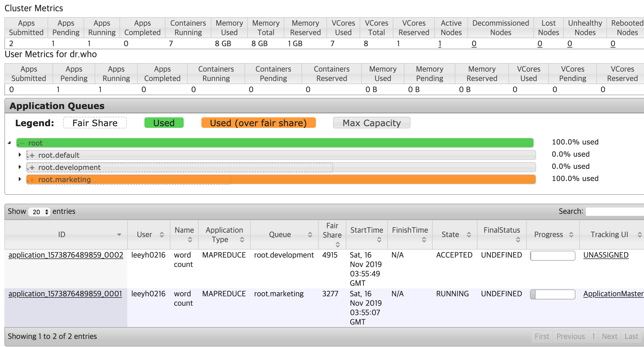Viewport: 644px width, 347px height.
Task: Open the Show entries count dropdown
Action: click(x=39, y=211)
